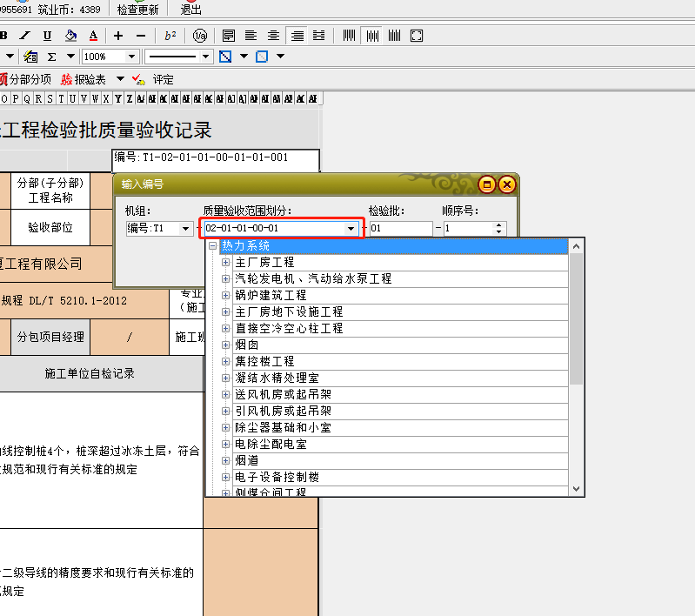Align text left
695x616 pixels.
click(x=251, y=36)
